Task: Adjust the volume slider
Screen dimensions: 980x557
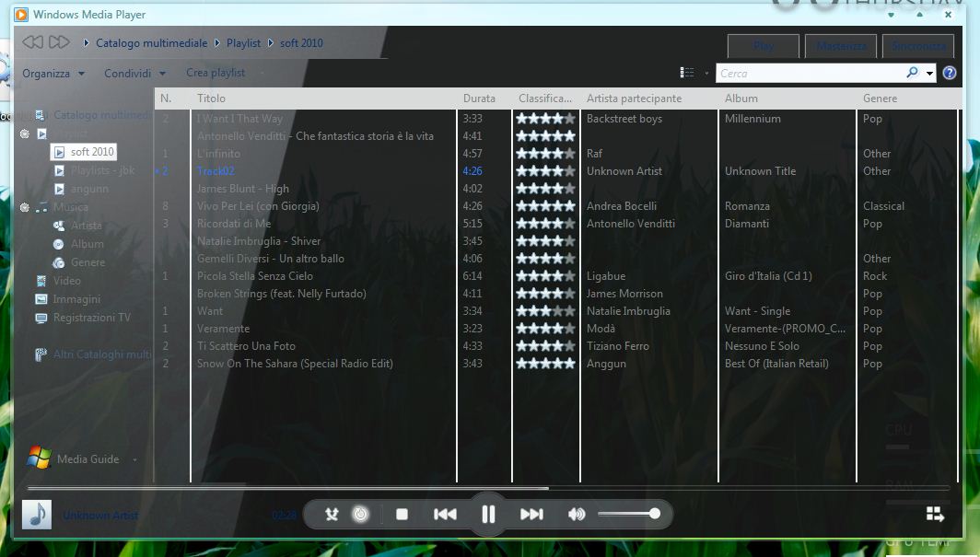Action: 629,514
